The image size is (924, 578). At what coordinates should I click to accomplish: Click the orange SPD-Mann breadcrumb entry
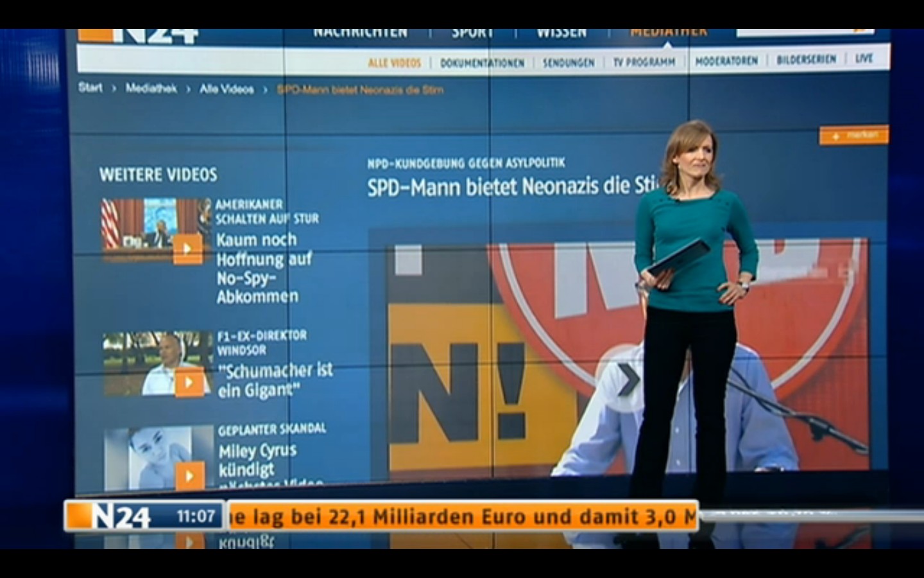pyautogui.click(x=360, y=90)
